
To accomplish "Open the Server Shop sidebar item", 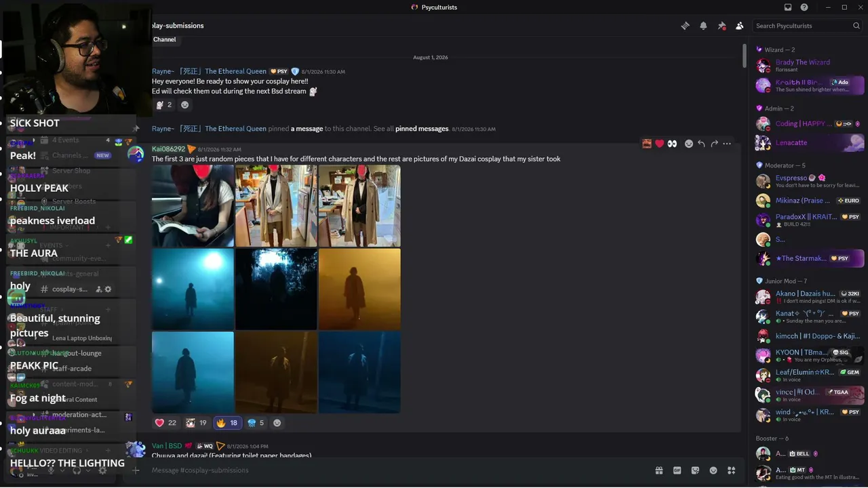I will point(71,171).
